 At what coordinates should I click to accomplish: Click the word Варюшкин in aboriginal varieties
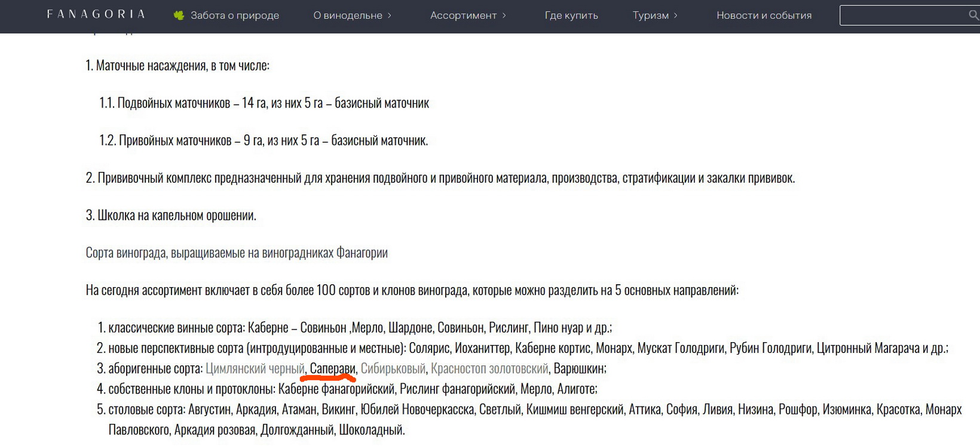580,368
